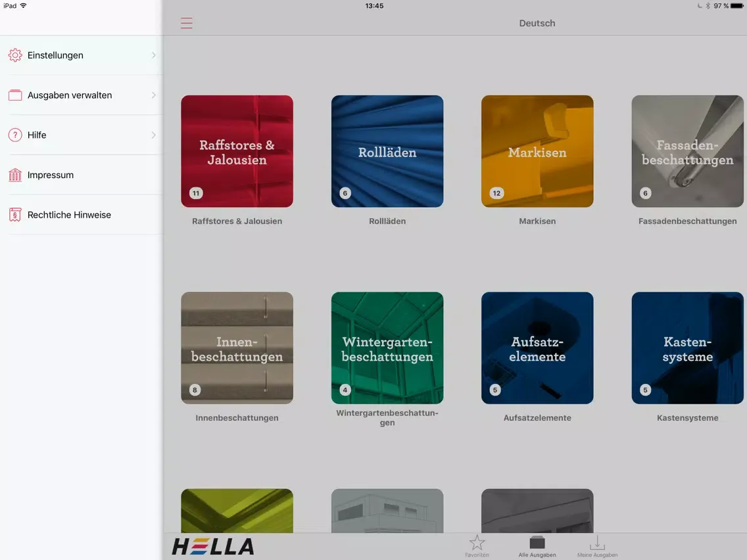Expand Ausgaben verwalten via its chevron
This screenshot has height=560, width=747.
point(153,95)
